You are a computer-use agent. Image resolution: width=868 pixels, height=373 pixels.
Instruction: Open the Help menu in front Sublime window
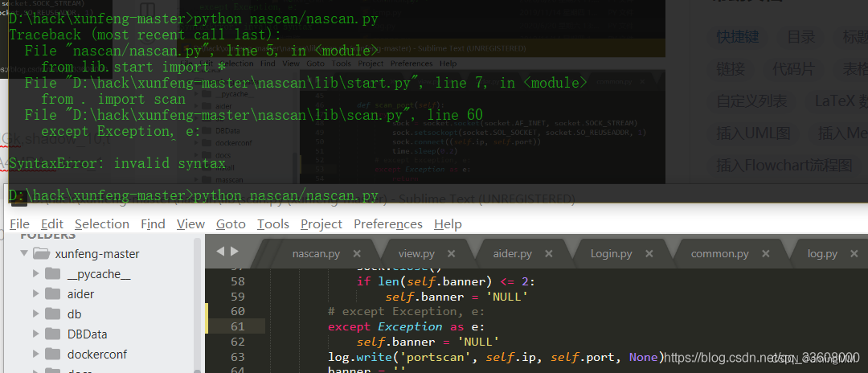(448, 224)
